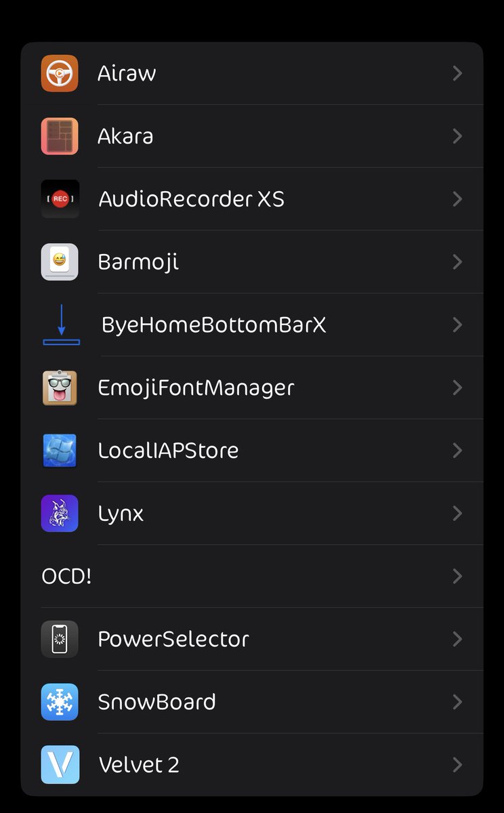This screenshot has width=504, height=813.
Task: Open ByeHomeBottomBarX via its chevron
Action: coord(458,325)
